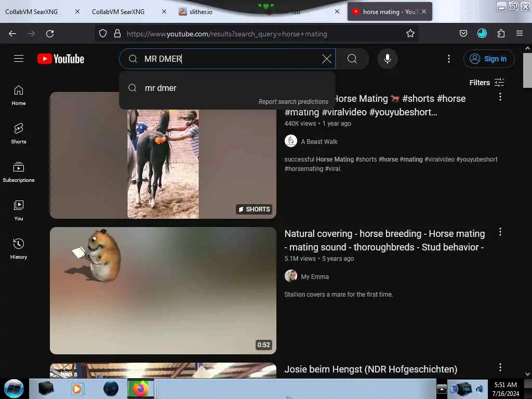Click the My Emma channel avatar
The image size is (532, 399).
tap(291, 276)
